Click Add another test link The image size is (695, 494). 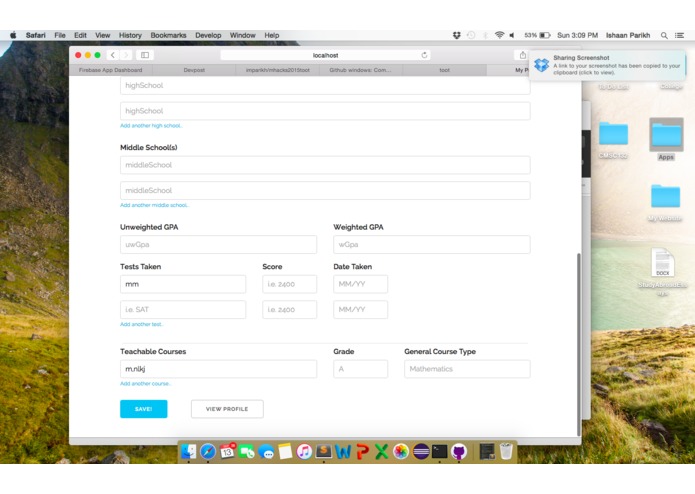click(142, 324)
